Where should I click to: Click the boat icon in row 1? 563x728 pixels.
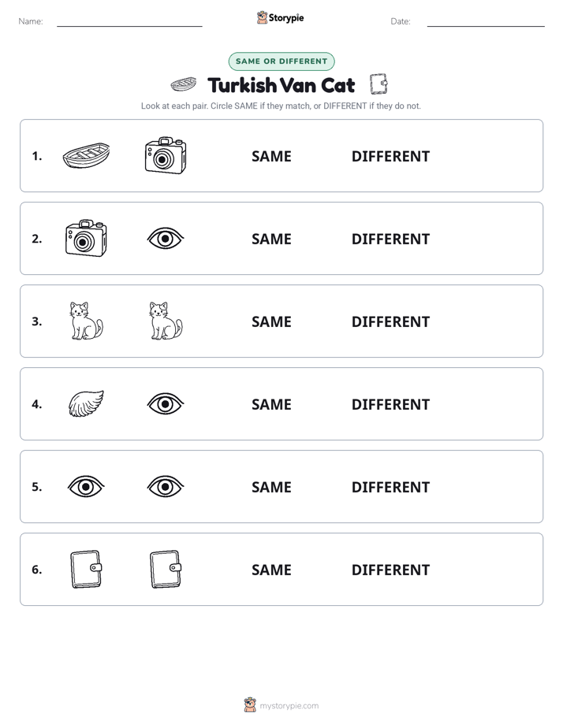86,155
